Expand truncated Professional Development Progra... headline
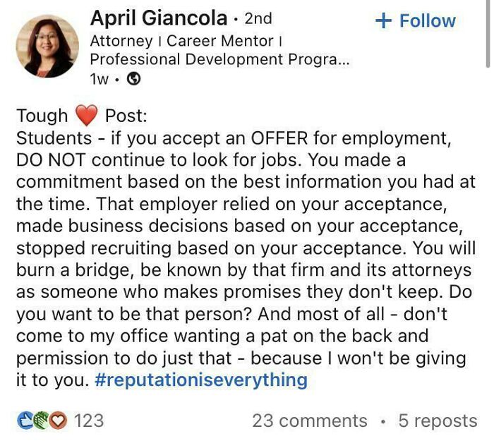This screenshot has height=448, width=494. [219, 59]
